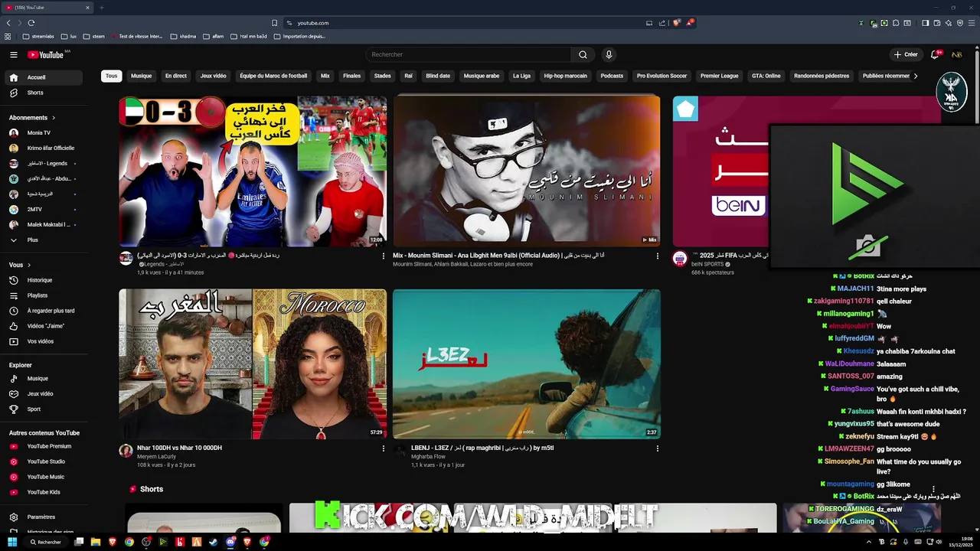Expand the Vous section chevron
980x551 pixels.
click(x=28, y=265)
